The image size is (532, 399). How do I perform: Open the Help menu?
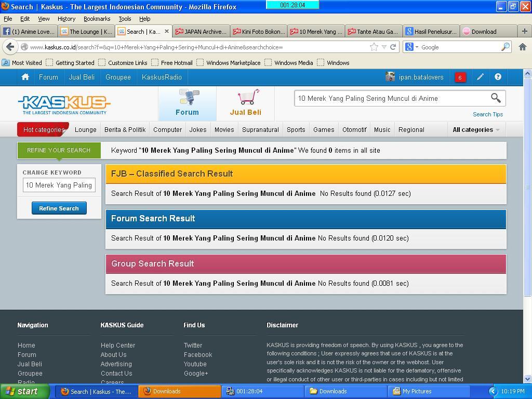click(144, 19)
